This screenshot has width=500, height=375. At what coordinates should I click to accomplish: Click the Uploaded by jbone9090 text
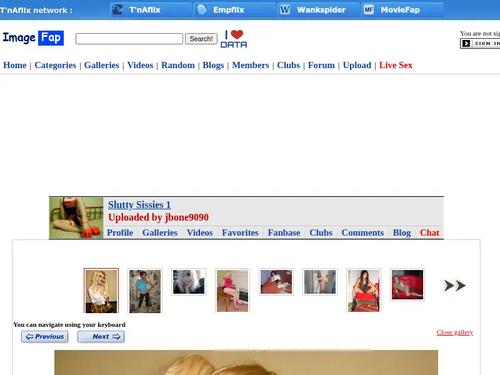pos(158,217)
